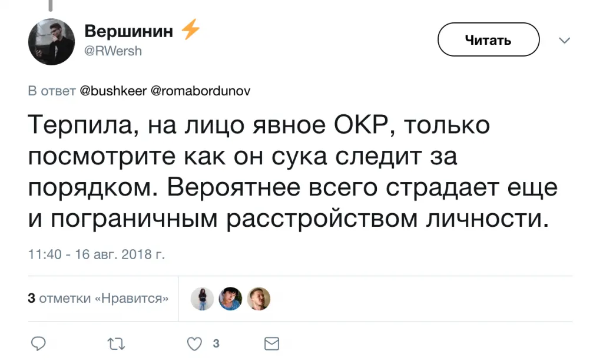
Task: Open Вершинин's profile avatar picture
Action: 52,42
